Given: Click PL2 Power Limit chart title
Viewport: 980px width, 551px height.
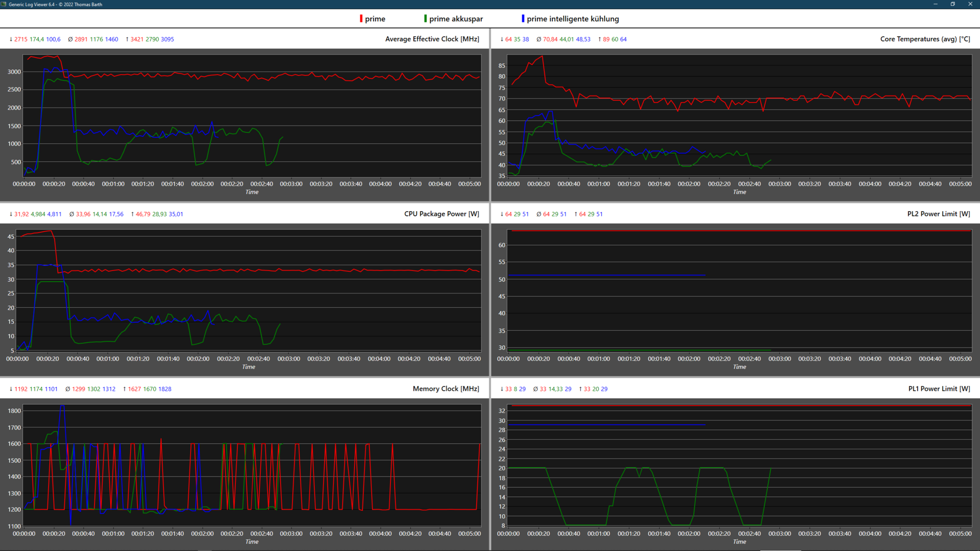Looking at the screenshot, I should pyautogui.click(x=939, y=214).
